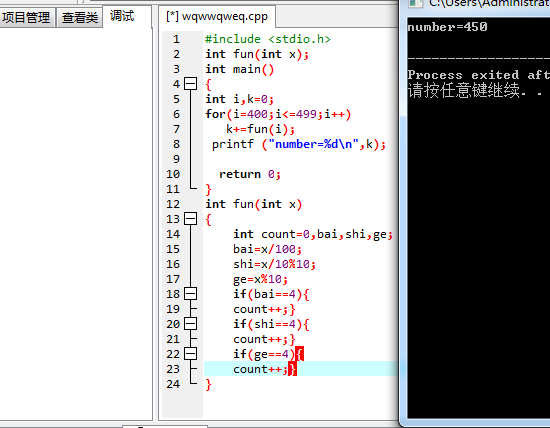Click the return 0; statement
This screenshot has height=428, width=550.
[x=250, y=174]
